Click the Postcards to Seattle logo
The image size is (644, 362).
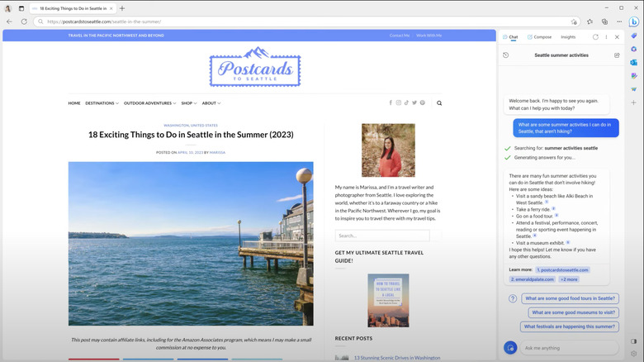[255, 67]
